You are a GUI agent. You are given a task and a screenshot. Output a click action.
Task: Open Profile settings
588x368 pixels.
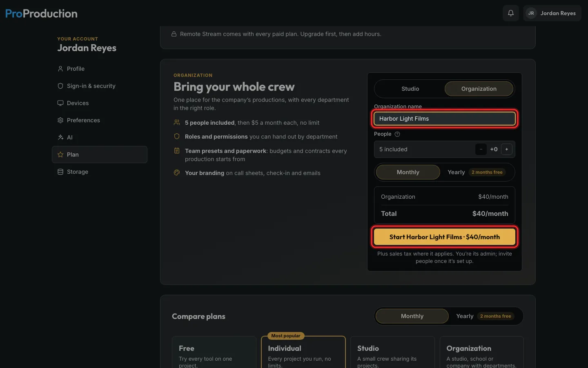[100, 69]
